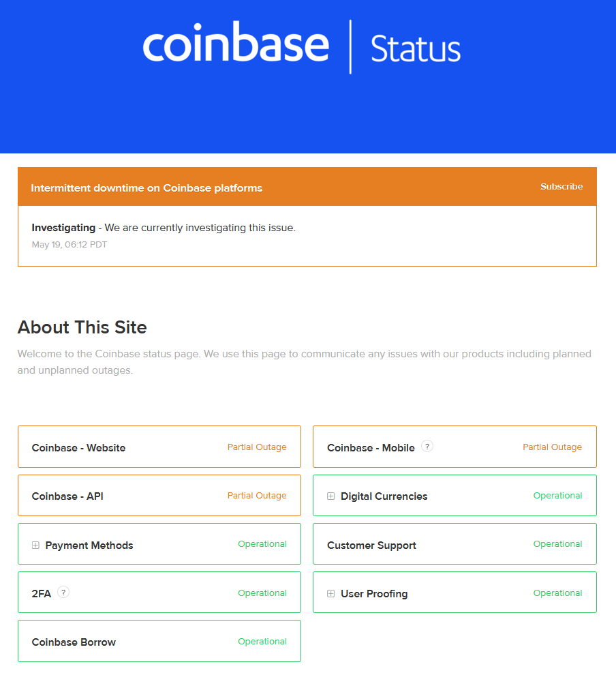Click the Coinbase logo in header
616x673 pixels.
click(x=236, y=45)
